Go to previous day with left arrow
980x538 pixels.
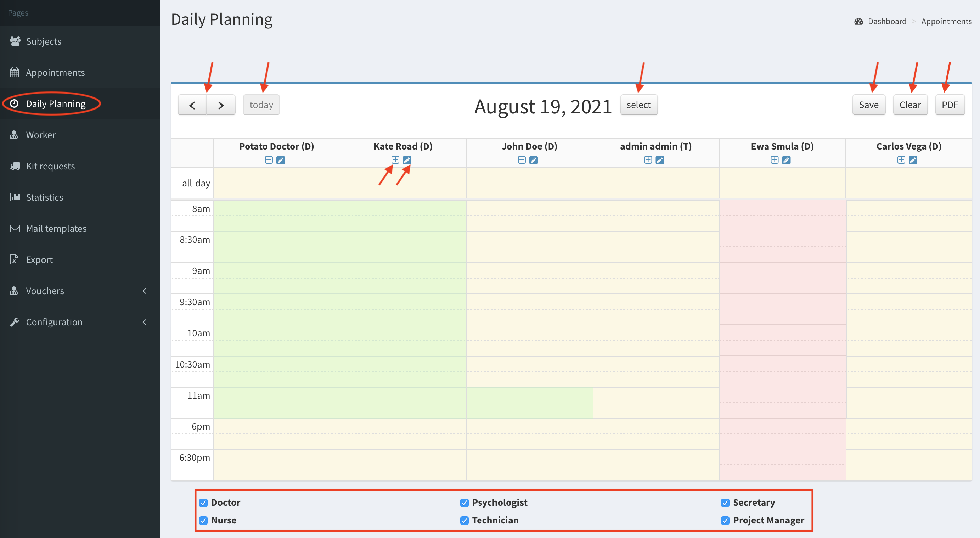[192, 105]
